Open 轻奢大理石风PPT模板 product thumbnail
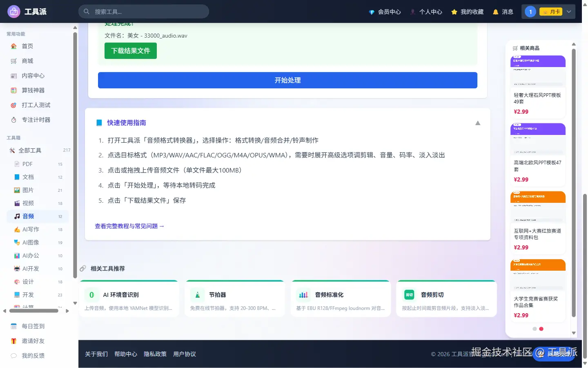 click(x=538, y=71)
